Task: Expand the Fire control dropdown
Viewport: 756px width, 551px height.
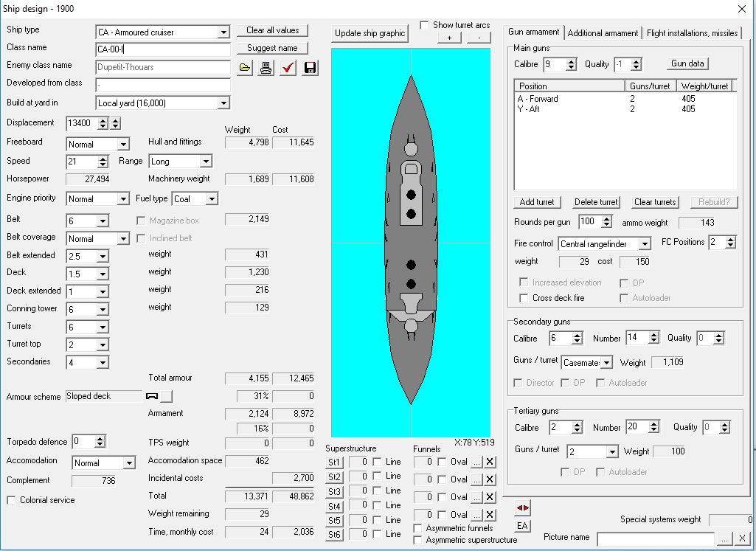Action: 645,244
